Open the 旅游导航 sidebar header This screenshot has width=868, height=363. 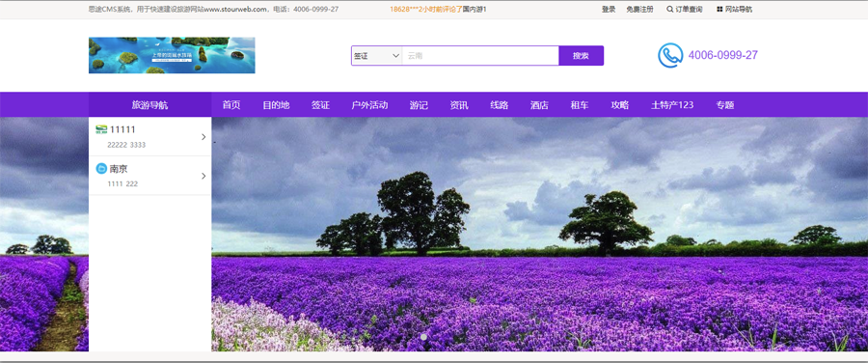[150, 104]
